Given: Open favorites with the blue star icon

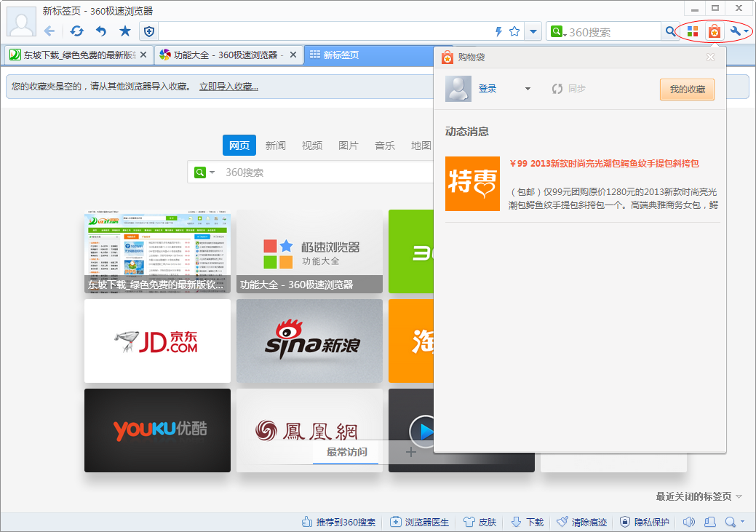Looking at the screenshot, I should [125, 31].
